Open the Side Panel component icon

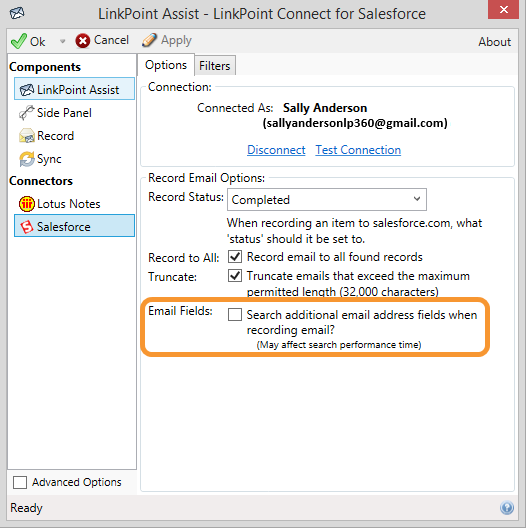[x=27, y=113]
